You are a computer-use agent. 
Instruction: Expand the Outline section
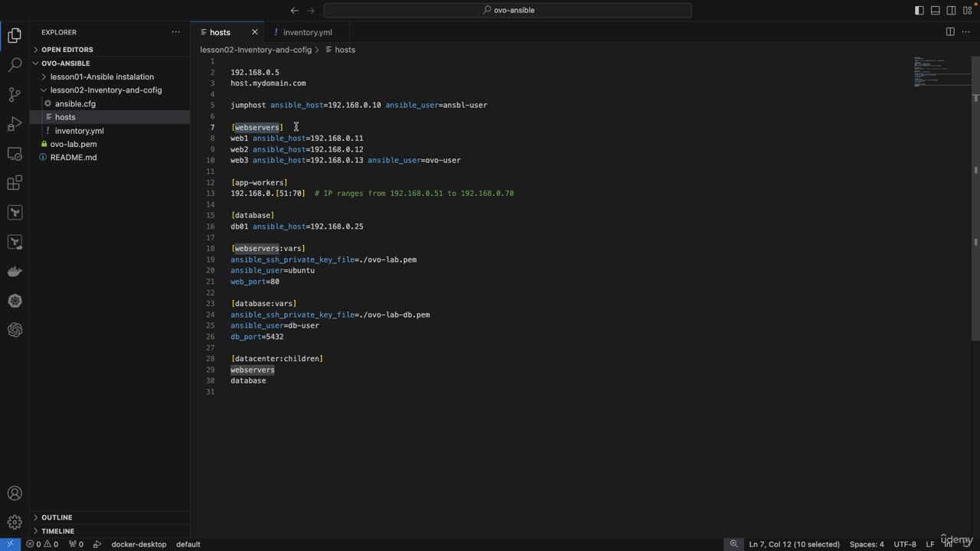57,517
